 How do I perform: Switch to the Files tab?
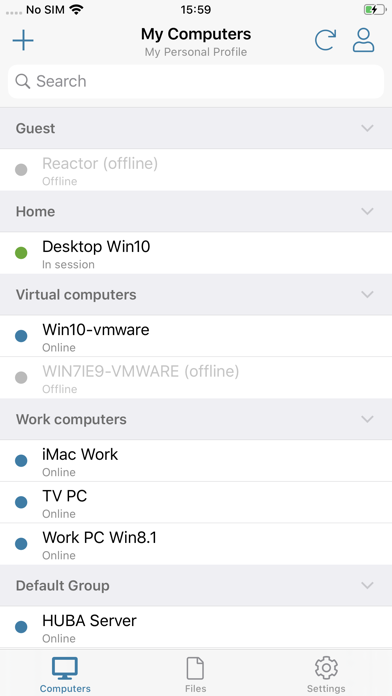click(x=195, y=674)
